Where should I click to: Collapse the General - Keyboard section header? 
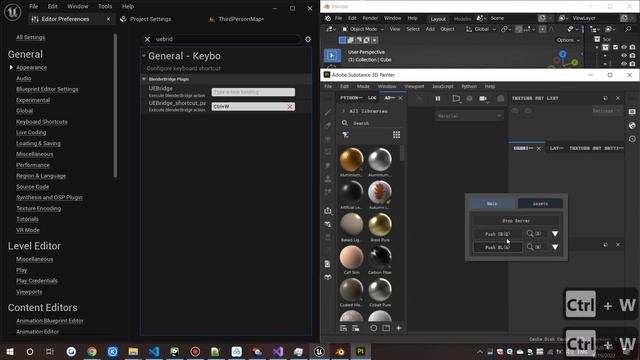coord(144,55)
